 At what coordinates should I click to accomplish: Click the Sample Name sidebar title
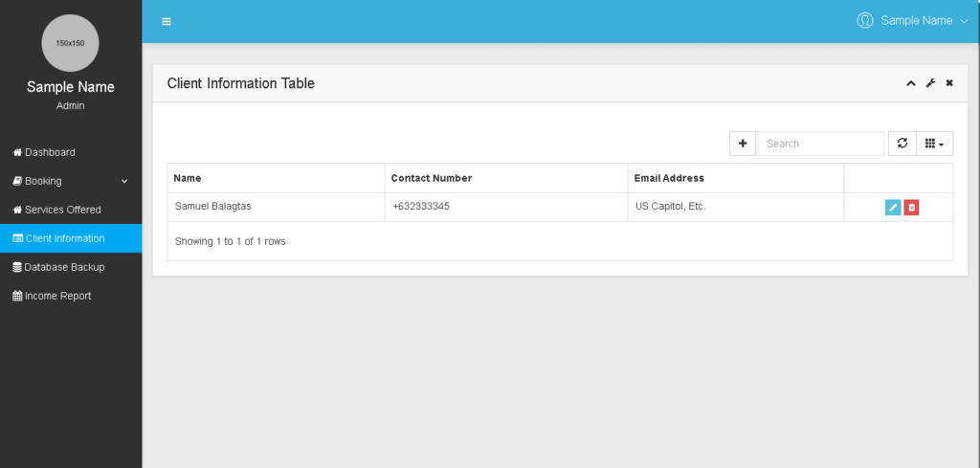pyautogui.click(x=71, y=87)
